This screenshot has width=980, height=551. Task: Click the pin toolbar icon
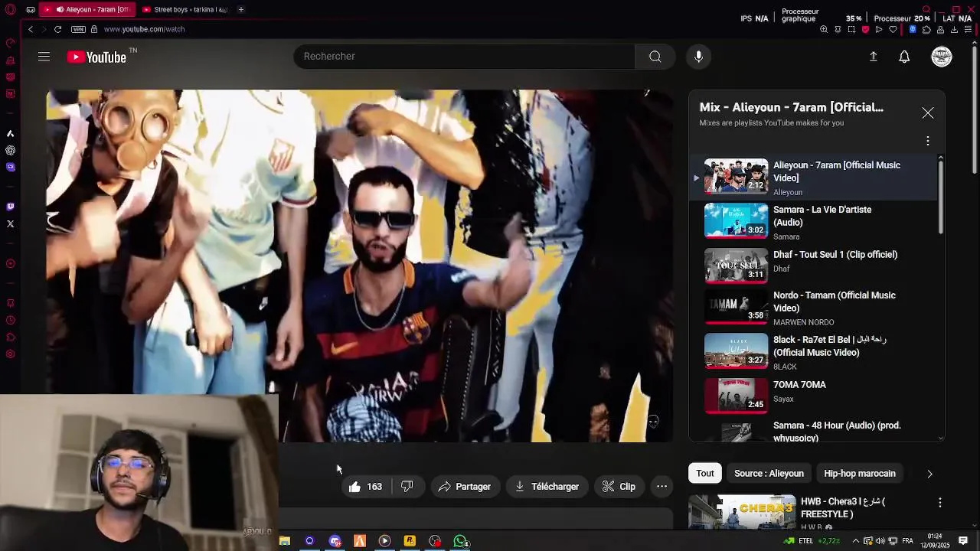point(838,30)
